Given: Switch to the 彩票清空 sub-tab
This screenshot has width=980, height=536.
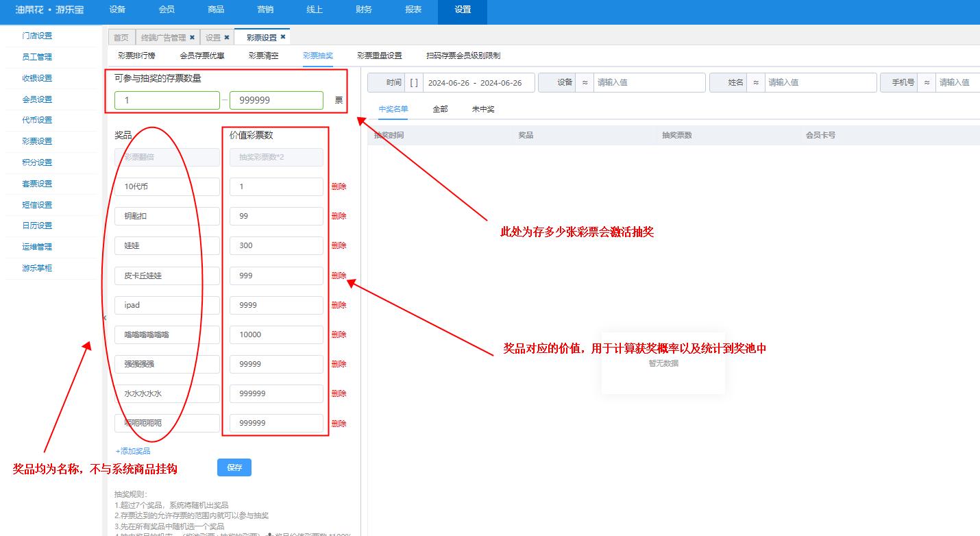Looking at the screenshot, I should click(263, 56).
